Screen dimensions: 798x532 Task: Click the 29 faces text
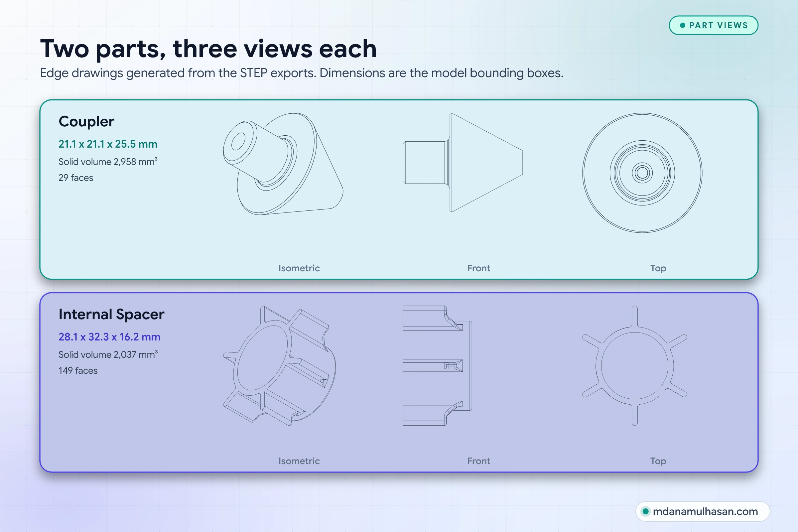(76, 178)
